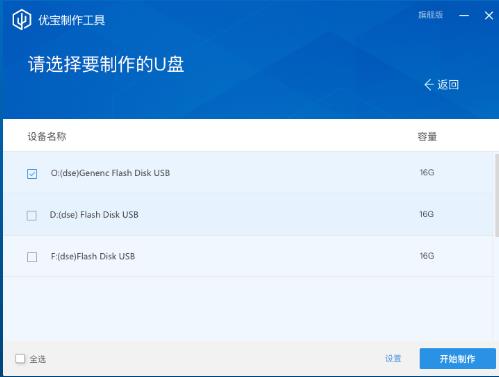Screen dimensions: 499x377
Task: Click the version label in title bar
Action: [430, 15]
